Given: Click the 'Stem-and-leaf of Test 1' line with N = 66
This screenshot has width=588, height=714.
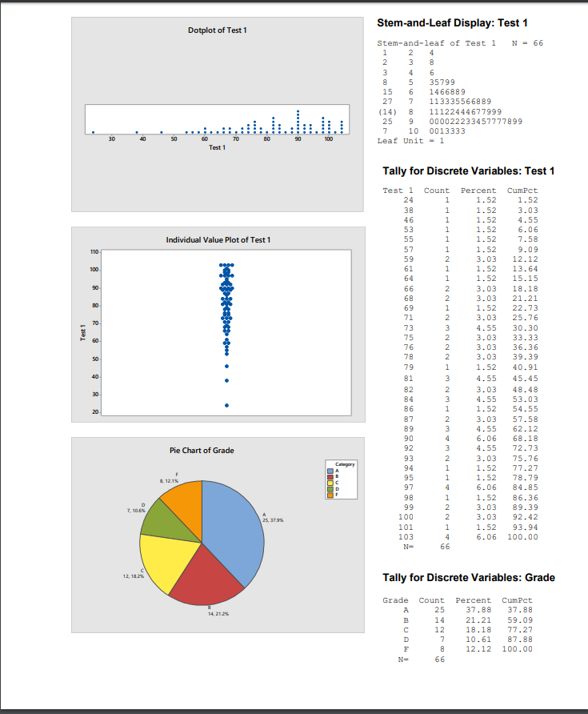Looking at the screenshot, I should [460, 43].
